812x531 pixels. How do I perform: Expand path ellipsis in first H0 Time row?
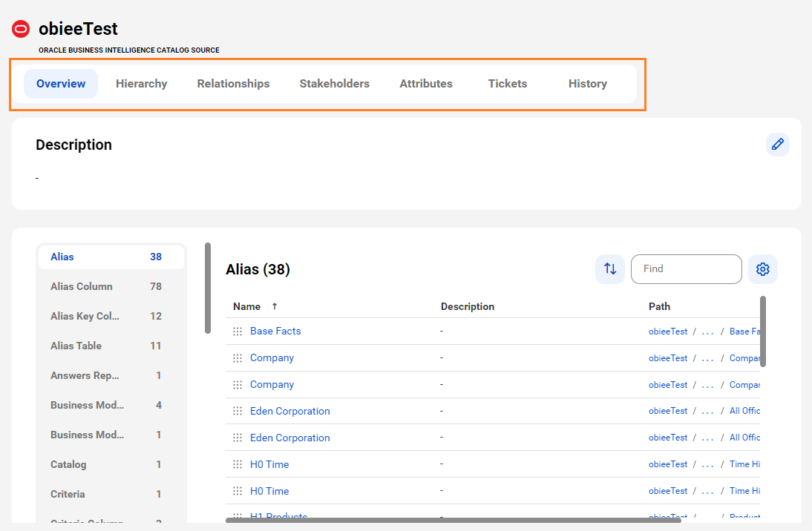tap(707, 465)
